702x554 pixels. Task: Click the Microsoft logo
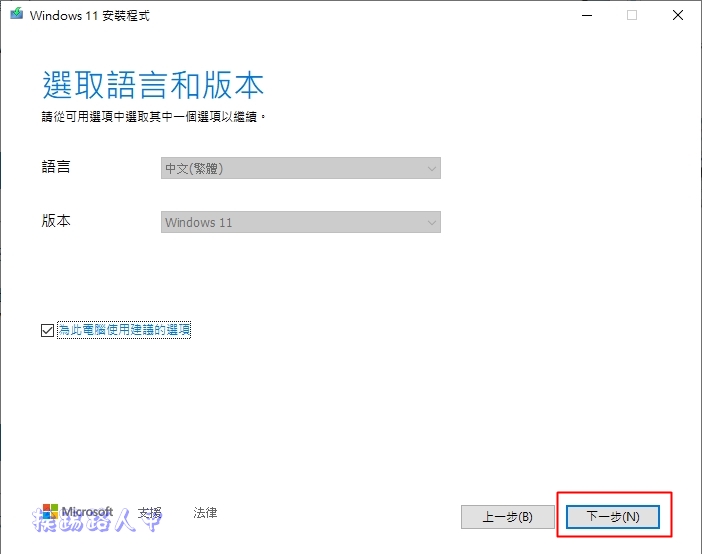tap(77, 511)
